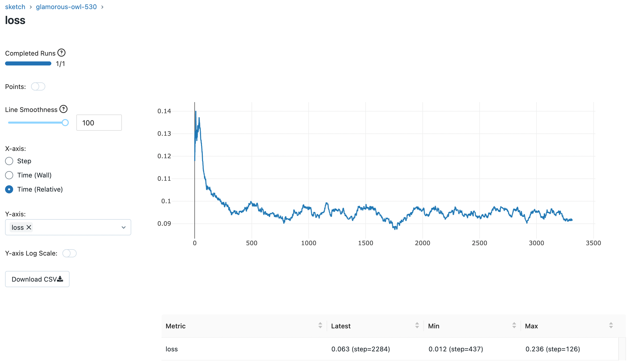630x364 pixels.
Task: Select the Step X-axis option
Action: pyautogui.click(x=9, y=161)
